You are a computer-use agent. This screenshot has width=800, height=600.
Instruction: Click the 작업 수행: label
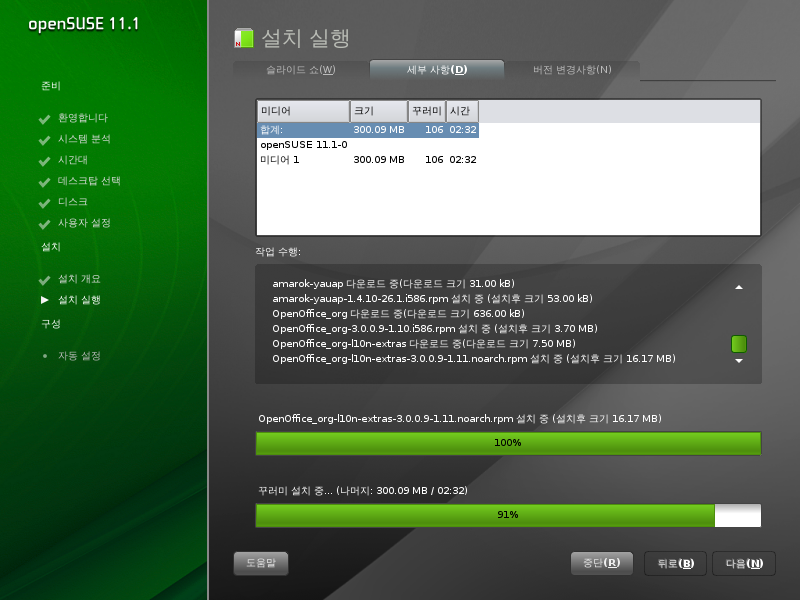[278, 252]
